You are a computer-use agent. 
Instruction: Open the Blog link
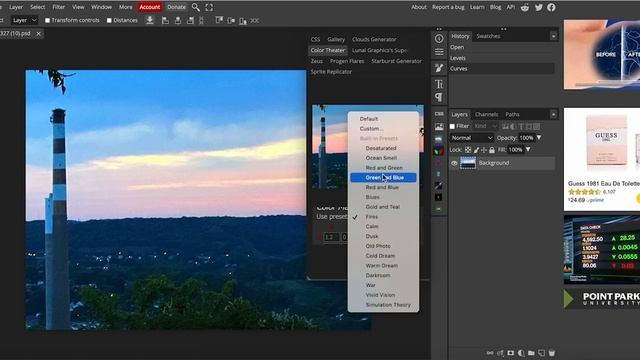click(495, 7)
